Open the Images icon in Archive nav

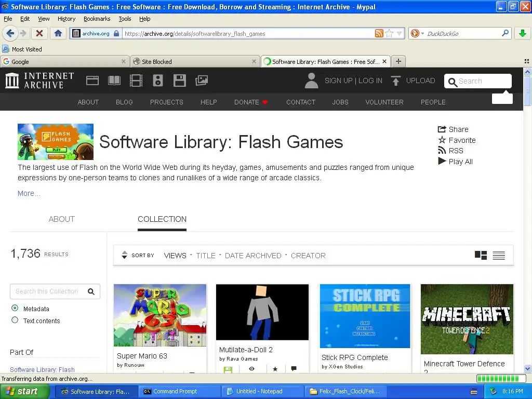[202, 81]
